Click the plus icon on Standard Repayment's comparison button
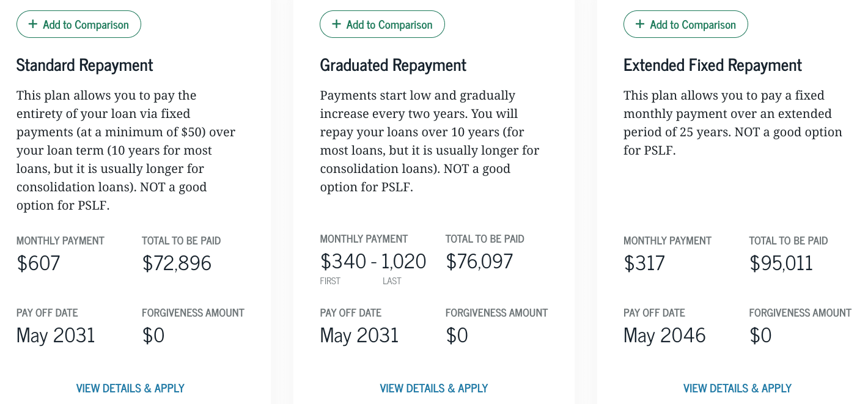Screen dimensions: 868x404 click(32, 24)
